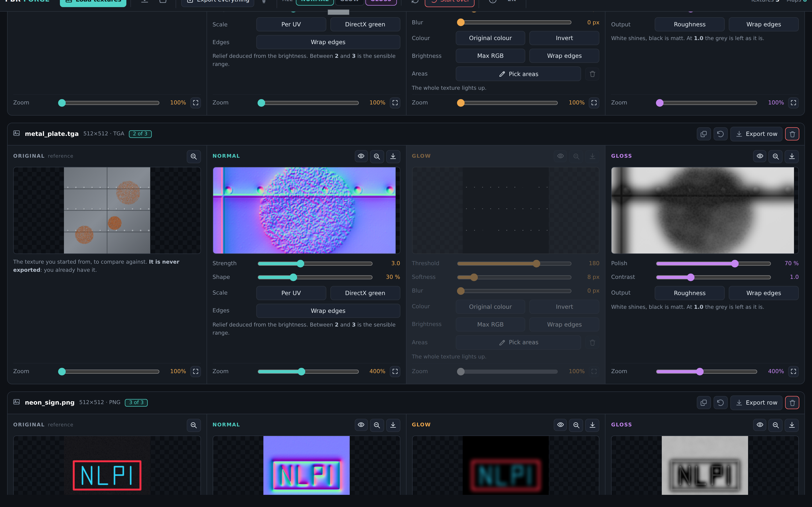
Task: Reset the metal_plate.tga row settings
Action: [x=720, y=134]
